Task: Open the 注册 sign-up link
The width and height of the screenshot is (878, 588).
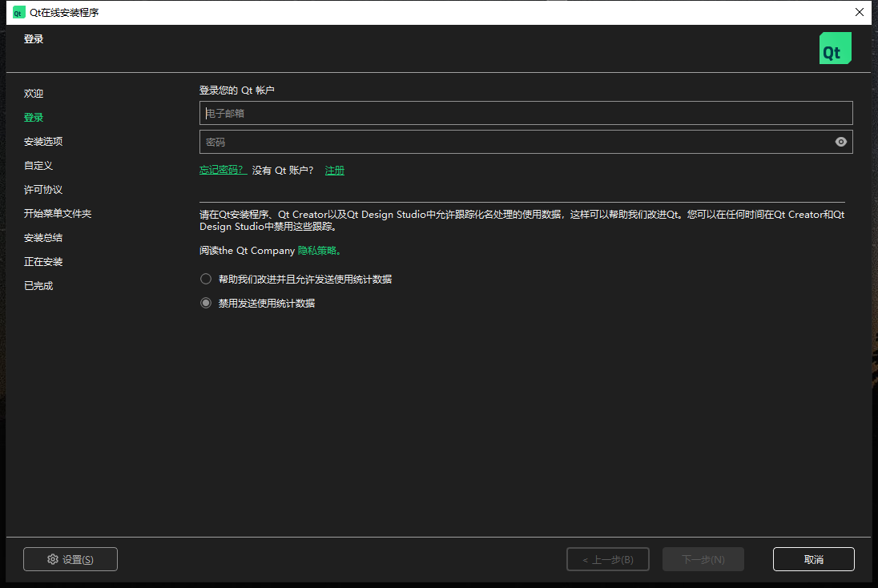Action: pos(335,171)
